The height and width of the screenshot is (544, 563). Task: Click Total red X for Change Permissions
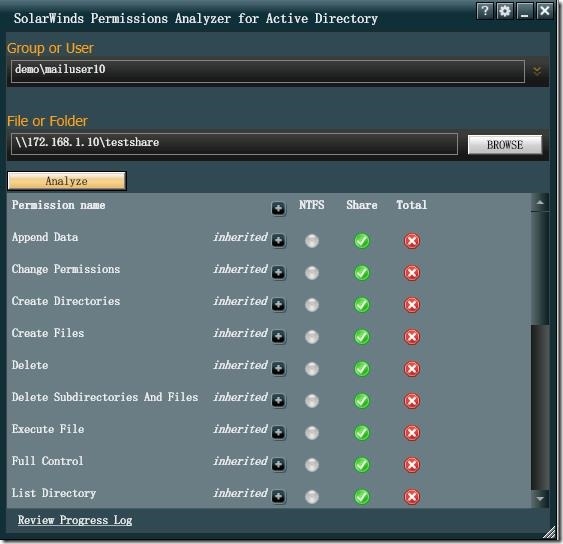tap(412, 273)
